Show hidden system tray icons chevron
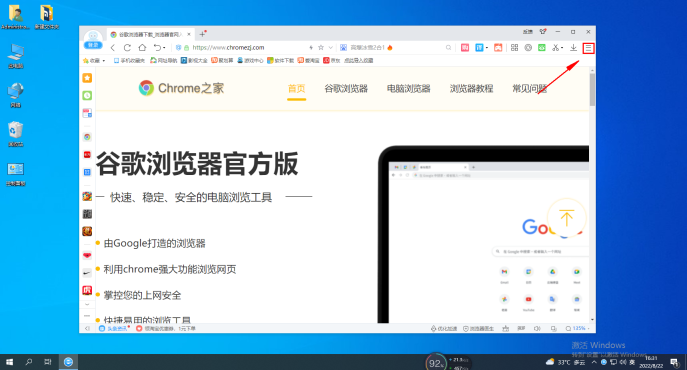Screen dimensions: 687x370 click(594, 362)
